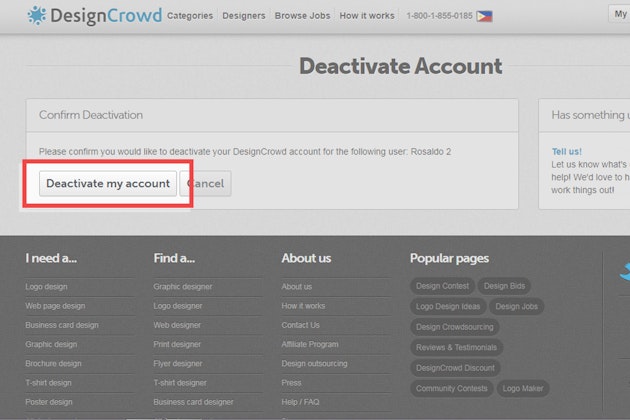Find a Graphic designer link
This screenshot has width=630, height=420.
(183, 287)
